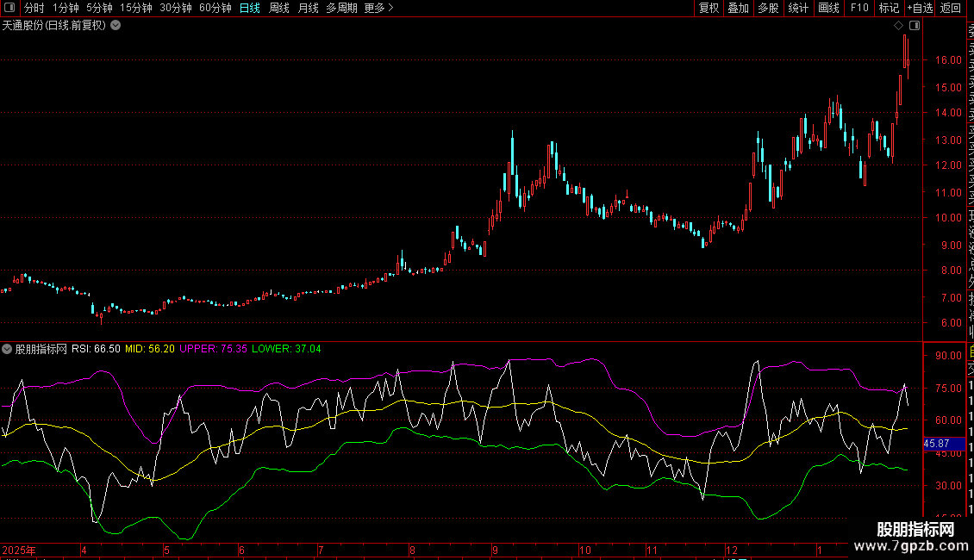Click the 复权 adjustment button
Screen dimensions: 974x560
pos(709,8)
